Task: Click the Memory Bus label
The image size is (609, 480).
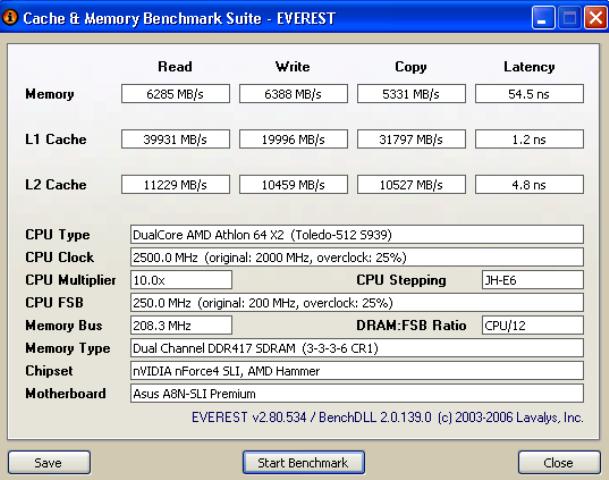Action: click(x=64, y=325)
